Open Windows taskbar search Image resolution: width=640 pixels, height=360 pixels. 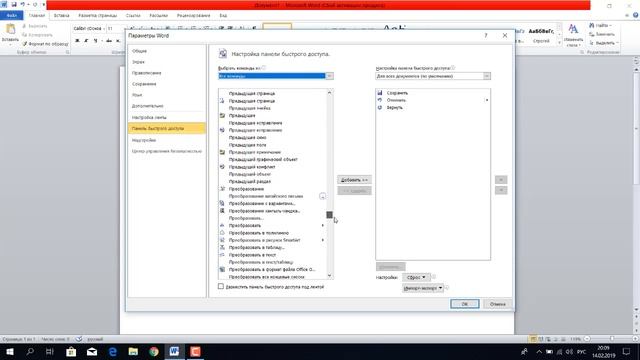point(30,351)
